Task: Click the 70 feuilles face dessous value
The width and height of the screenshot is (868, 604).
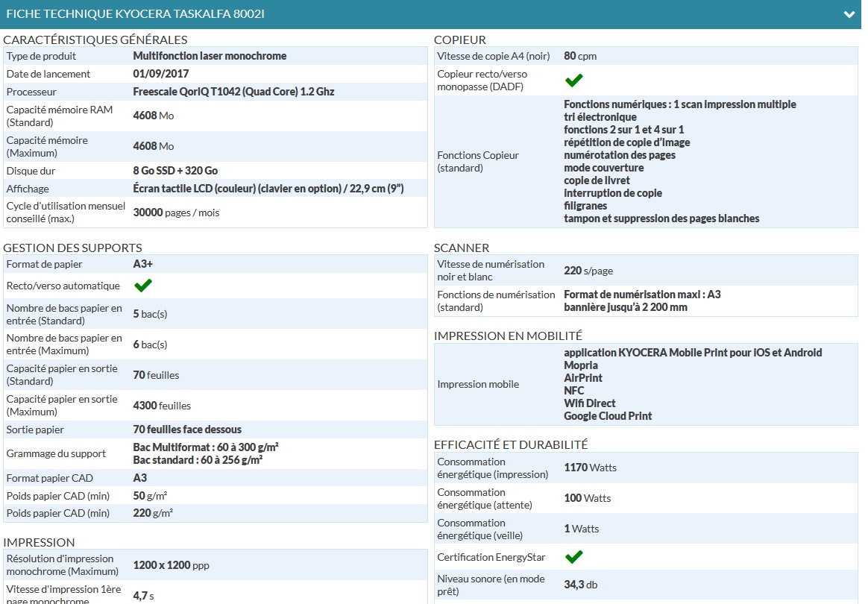Action: click(187, 430)
